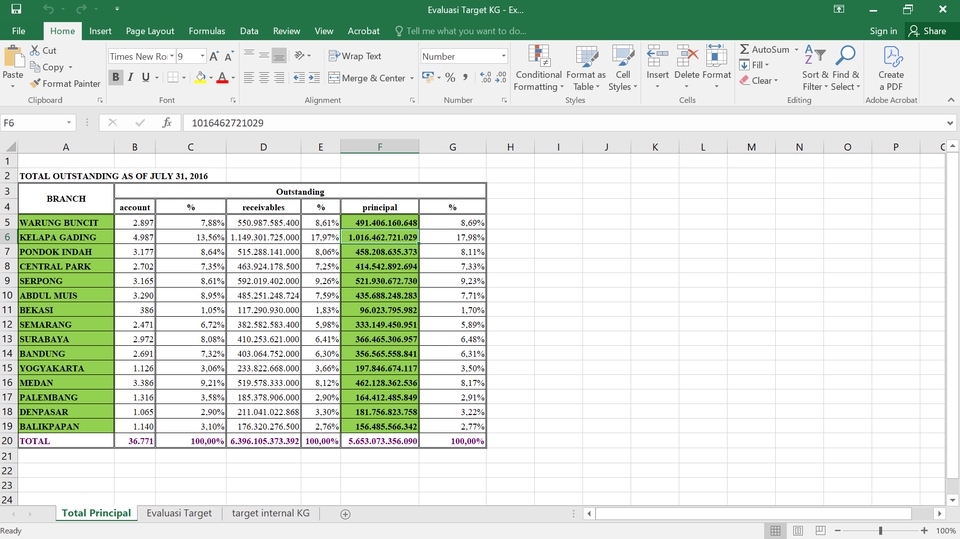Open Sort & Filter menu
Viewport: 960px width, 539px height.
[x=815, y=68]
